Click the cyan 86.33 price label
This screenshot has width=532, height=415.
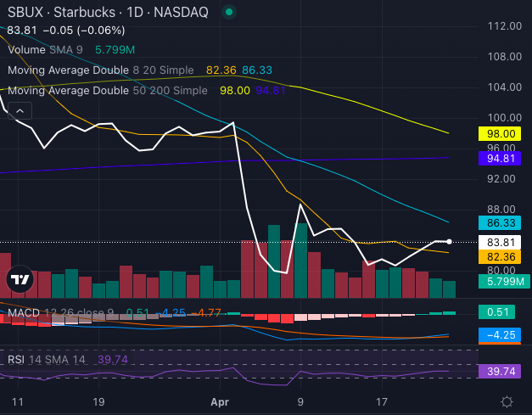[500, 223]
